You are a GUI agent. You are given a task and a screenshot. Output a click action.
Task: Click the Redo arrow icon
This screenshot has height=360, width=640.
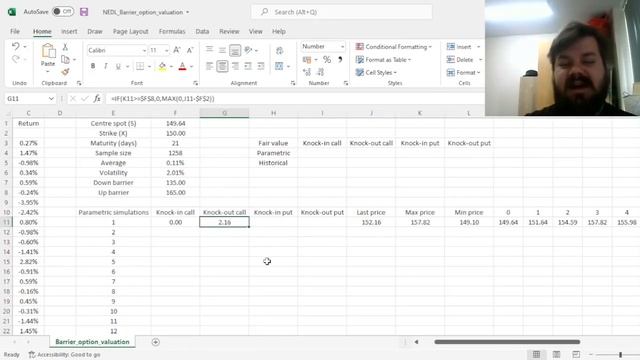click(x=16, y=60)
